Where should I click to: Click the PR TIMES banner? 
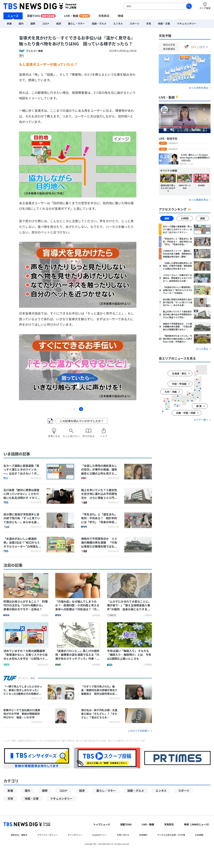click(x=177, y=758)
